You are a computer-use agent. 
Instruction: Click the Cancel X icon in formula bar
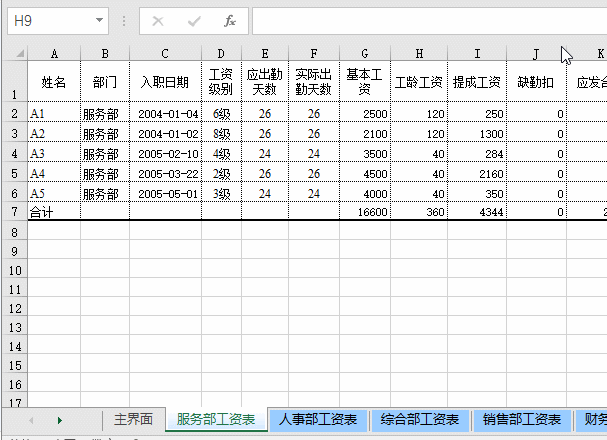[x=158, y=20]
